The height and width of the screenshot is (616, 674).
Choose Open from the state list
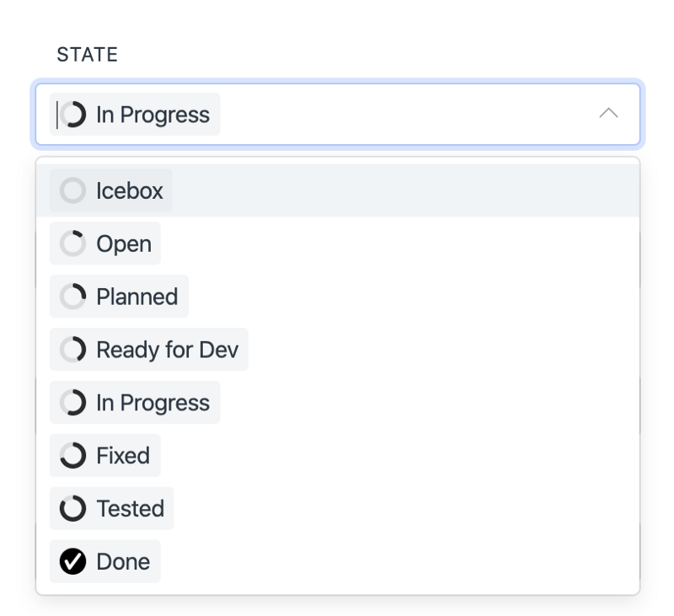pyautogui.click(x=123, y=244)
